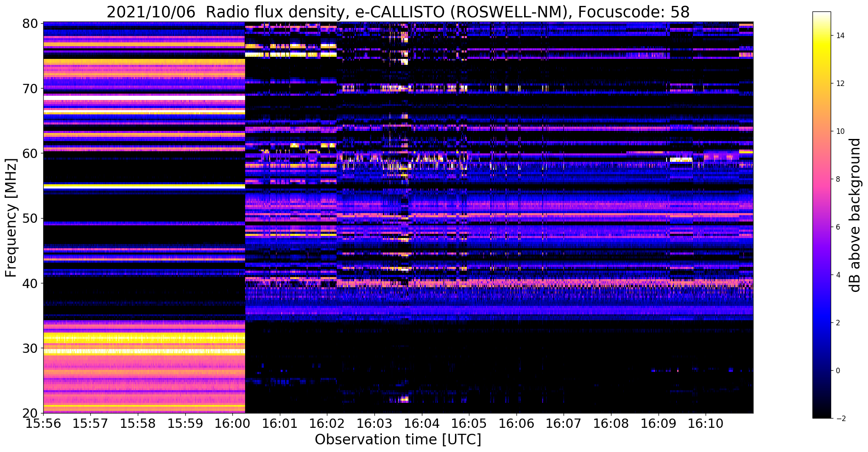Click the 20 MHz frequency tick label
This screenshot has height=452, width=868.
(30, 413)
